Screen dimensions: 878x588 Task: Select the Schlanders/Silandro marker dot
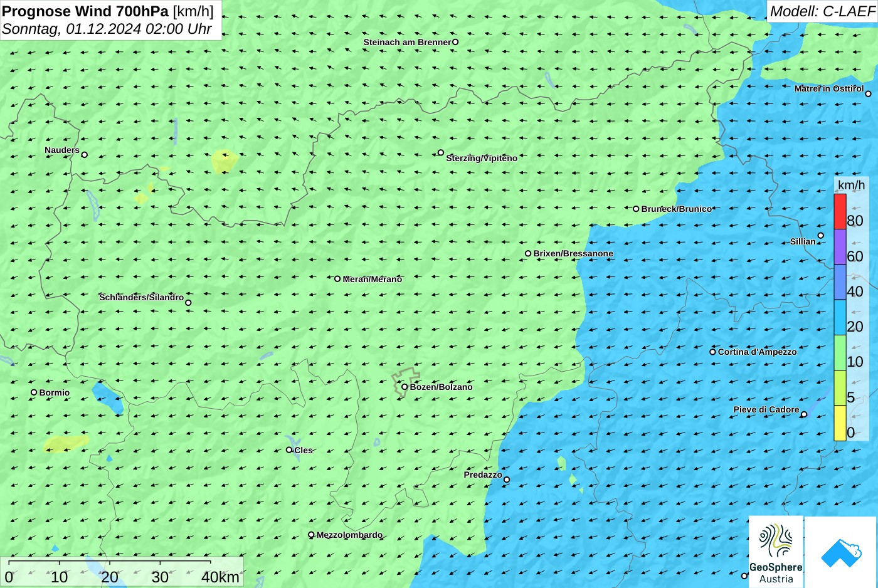188,303
